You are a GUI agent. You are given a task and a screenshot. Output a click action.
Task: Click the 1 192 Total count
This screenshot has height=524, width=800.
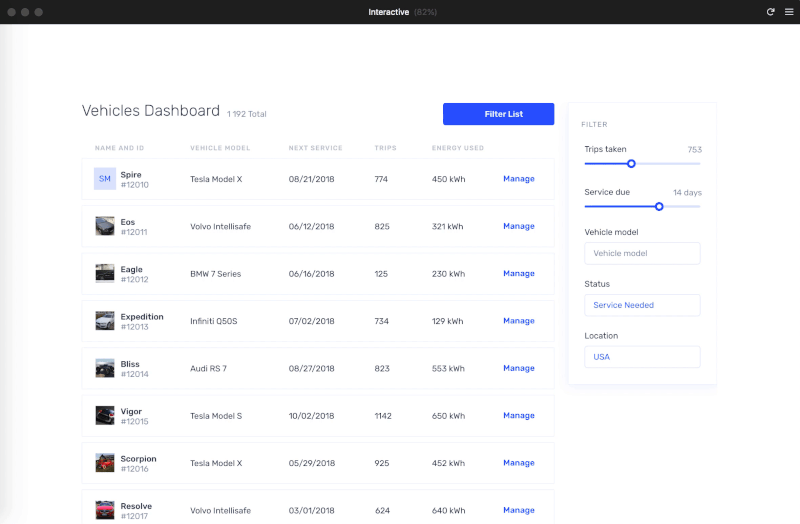246,114
